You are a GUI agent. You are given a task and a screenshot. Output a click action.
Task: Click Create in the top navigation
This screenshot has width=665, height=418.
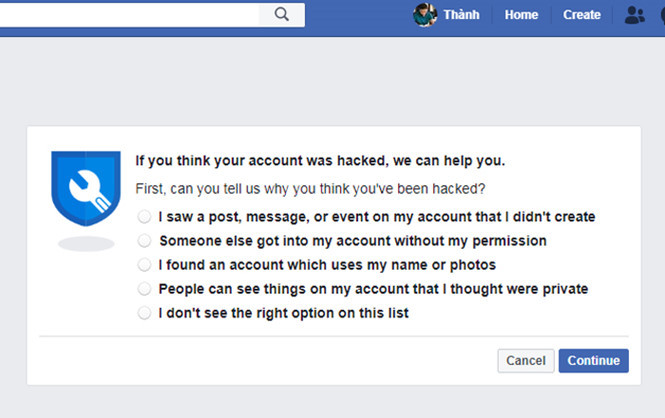tap(582, 15)
